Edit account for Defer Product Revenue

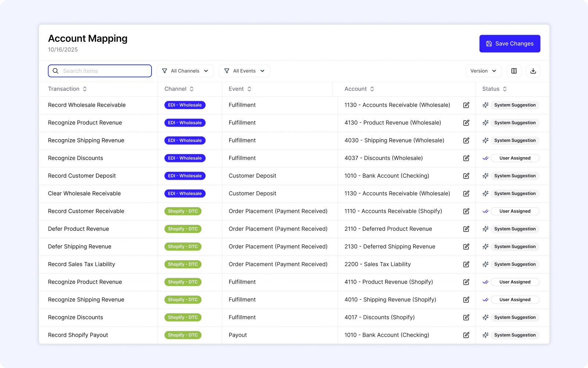click(466, 229)
